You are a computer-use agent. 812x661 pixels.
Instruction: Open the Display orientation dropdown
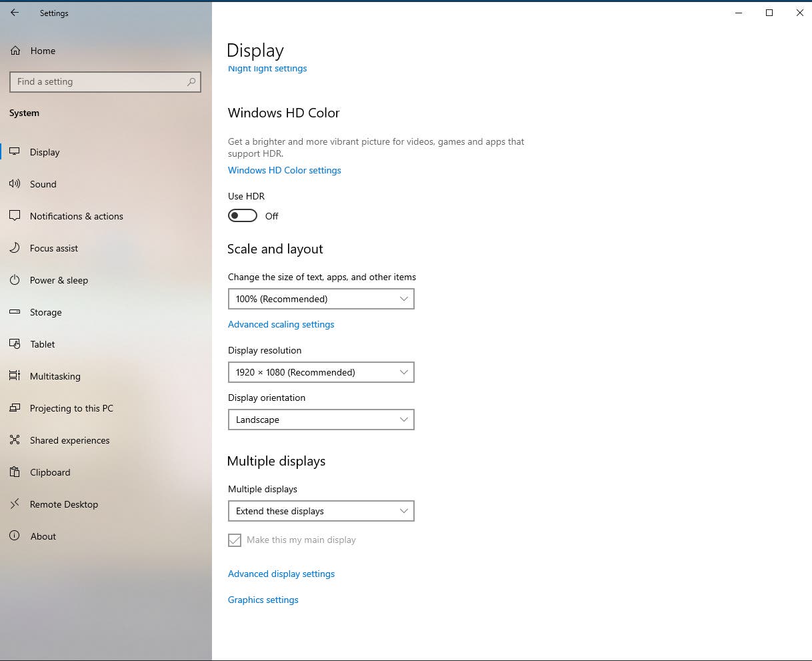(x=321, y=420)
